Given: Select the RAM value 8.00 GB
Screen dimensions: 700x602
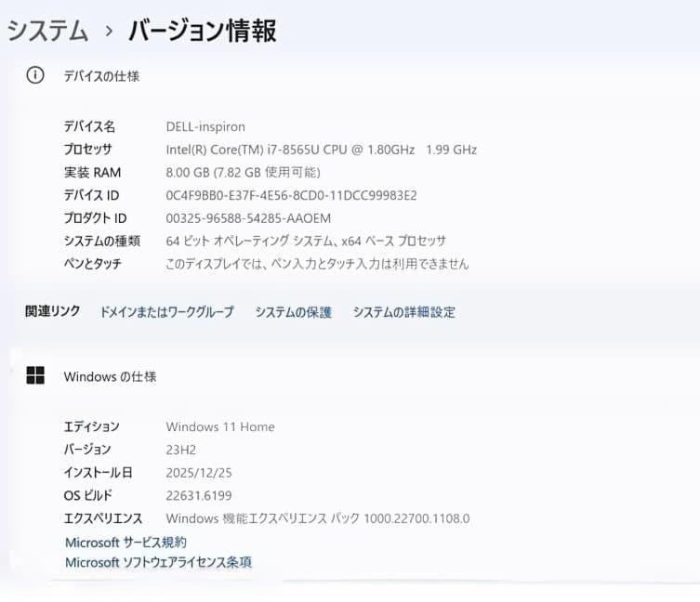Looking at the screenshot, I should coord(243,172).
